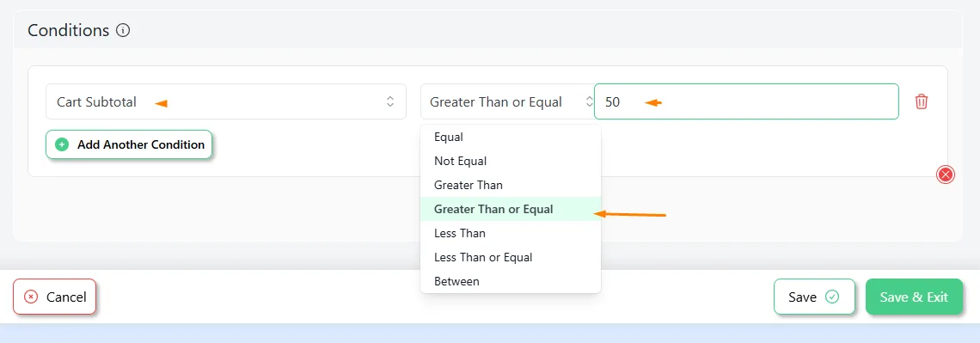Click the checkmark icon on Save button
This screenshot has width=980, height=343.
coord(832,297)
